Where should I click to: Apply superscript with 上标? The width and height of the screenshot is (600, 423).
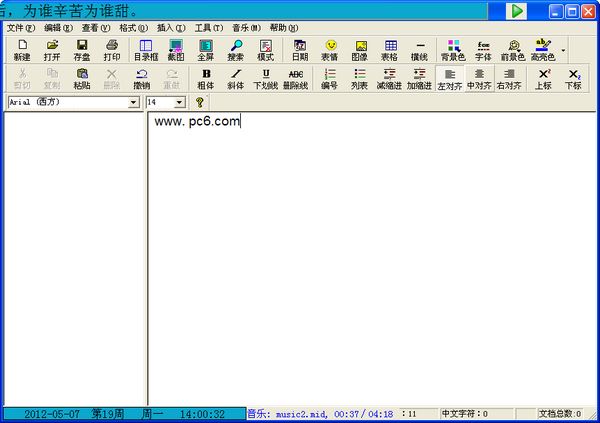click(x=543, y=78)
